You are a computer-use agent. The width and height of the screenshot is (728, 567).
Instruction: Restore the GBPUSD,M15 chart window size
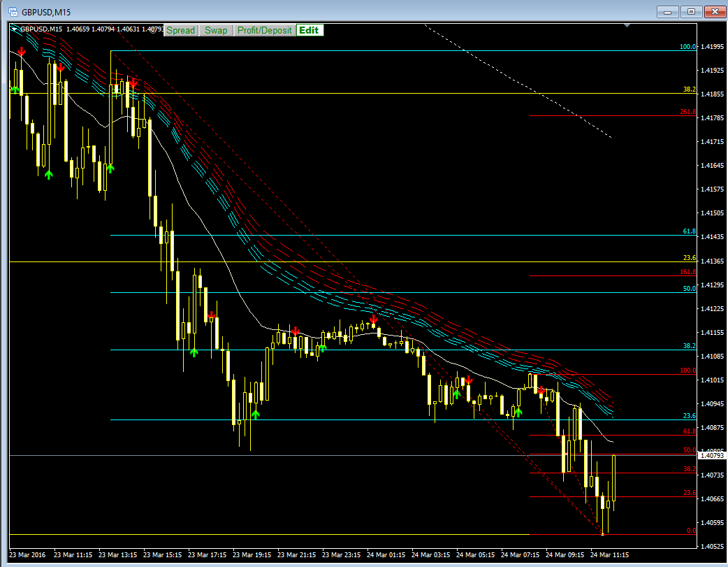tap(691, 12)
